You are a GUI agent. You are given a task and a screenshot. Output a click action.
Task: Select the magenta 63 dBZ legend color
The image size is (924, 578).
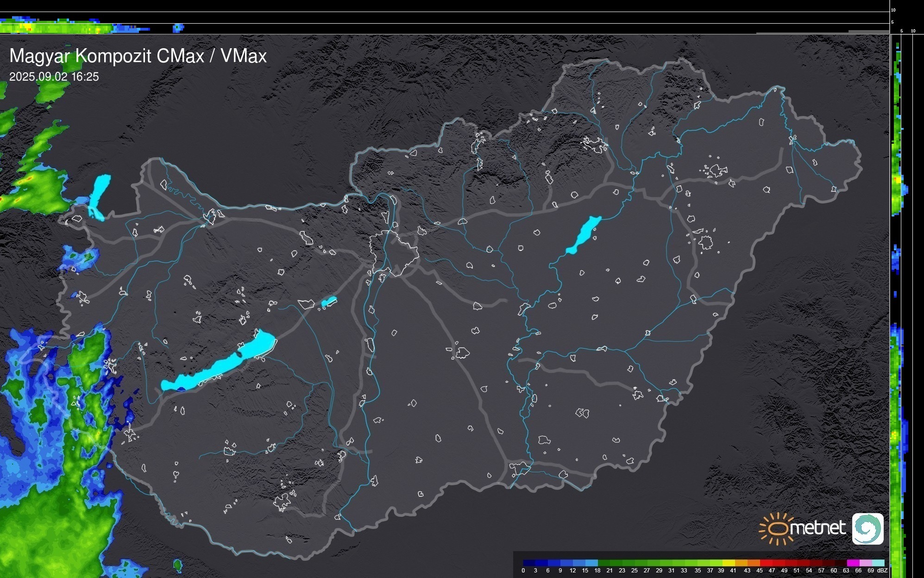point(853,563)
